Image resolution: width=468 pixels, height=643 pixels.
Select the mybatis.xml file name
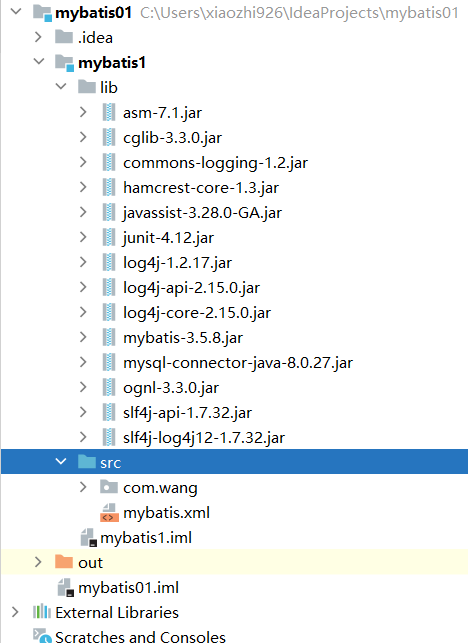(x=167, y=513)
